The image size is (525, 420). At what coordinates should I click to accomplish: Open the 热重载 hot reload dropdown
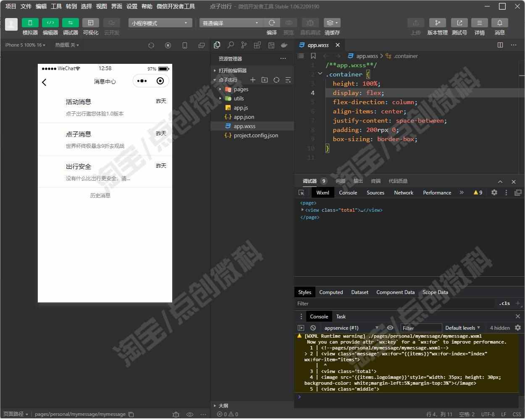pyautogui.click(x=67, y=45)
